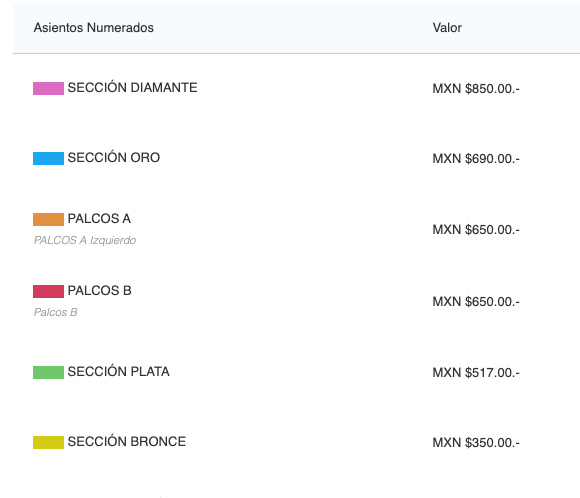Click the MXN $850.00 price

(x=476, y=89)
